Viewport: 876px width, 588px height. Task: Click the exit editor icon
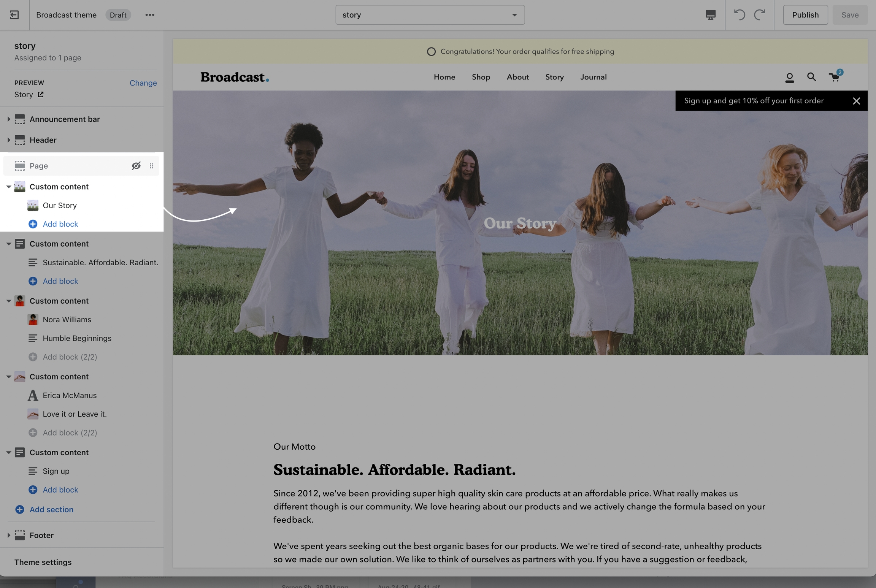point(14,15)
